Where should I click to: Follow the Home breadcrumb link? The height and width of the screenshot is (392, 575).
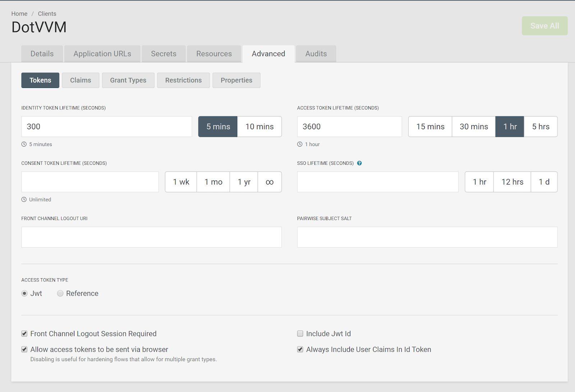pos(19,14)
